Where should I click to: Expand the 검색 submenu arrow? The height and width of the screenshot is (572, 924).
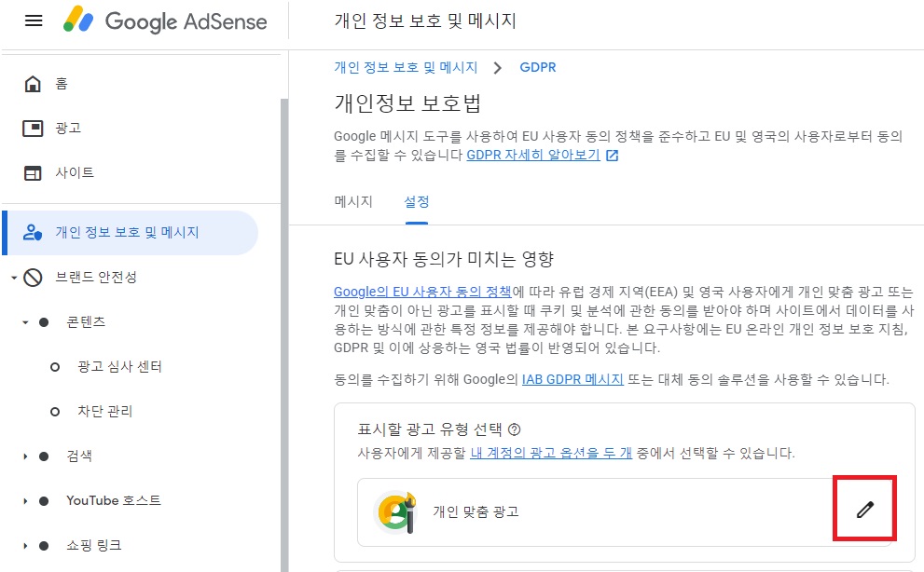(x=25, y=456)
